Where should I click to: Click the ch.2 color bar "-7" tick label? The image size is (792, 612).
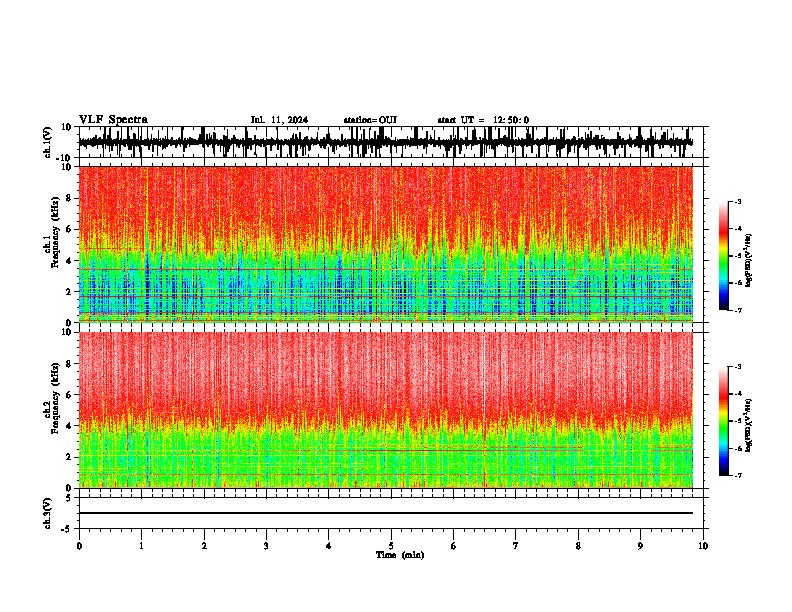tap(737, 475)
